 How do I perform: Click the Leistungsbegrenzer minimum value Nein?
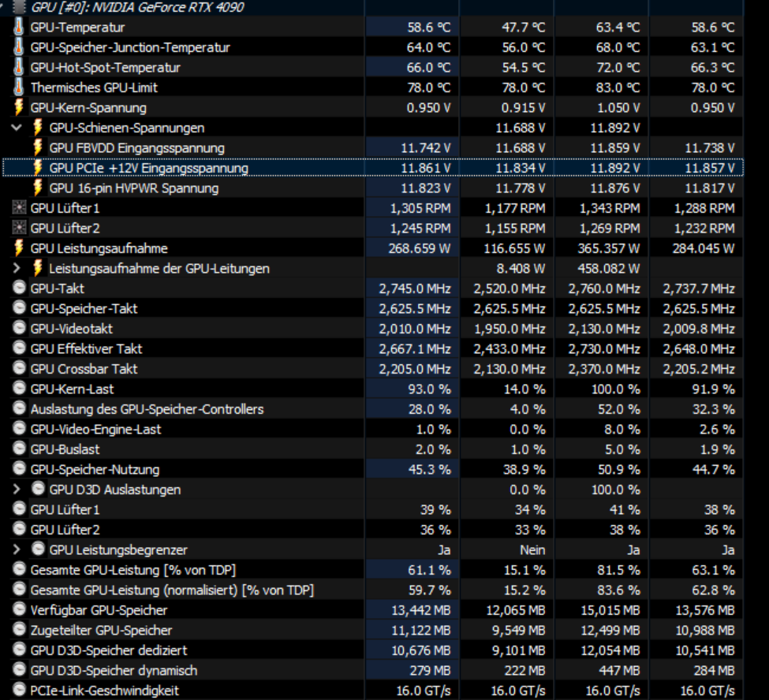pyautogui.click(x=532, y=550)
